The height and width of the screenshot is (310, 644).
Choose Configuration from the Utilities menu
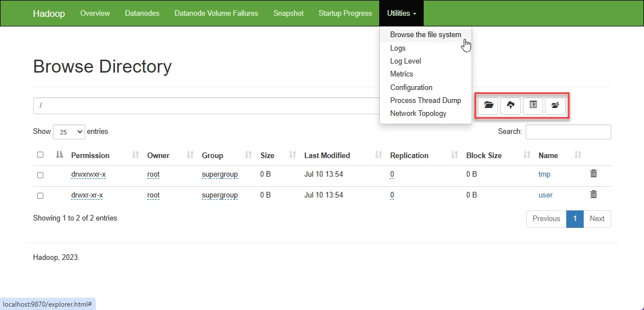coord(411,87)
